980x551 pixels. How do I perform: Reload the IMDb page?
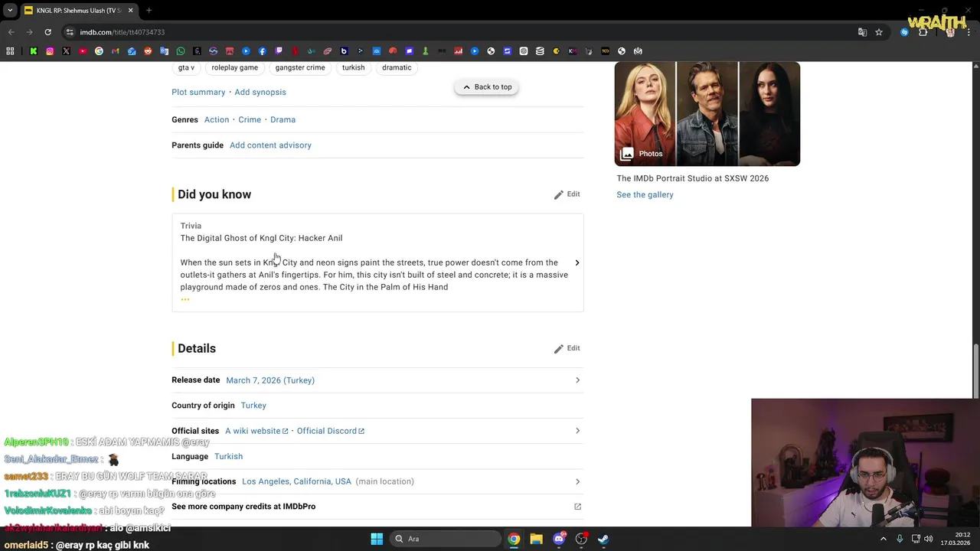pyautogui.click(x=47, y=32)
